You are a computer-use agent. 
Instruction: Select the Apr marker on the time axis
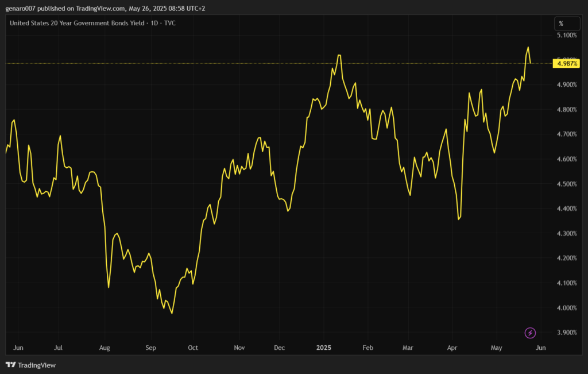(x=452, y=348)
